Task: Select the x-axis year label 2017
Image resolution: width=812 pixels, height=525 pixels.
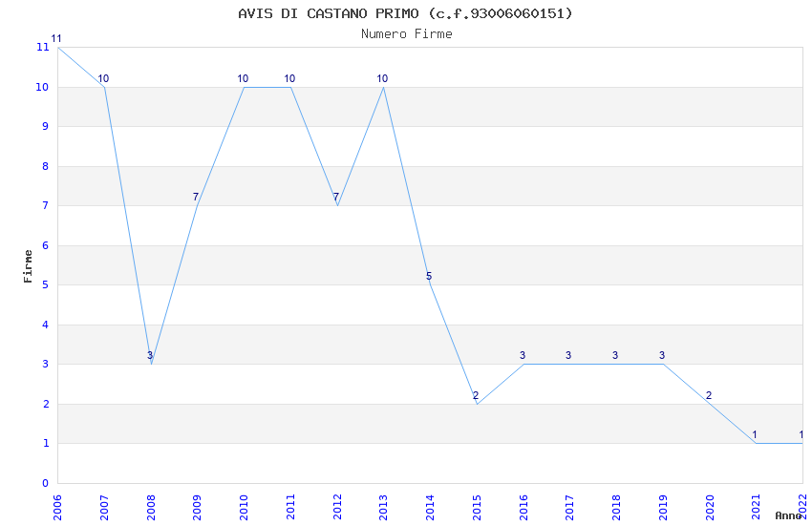Action: click(x=569, y=507)
